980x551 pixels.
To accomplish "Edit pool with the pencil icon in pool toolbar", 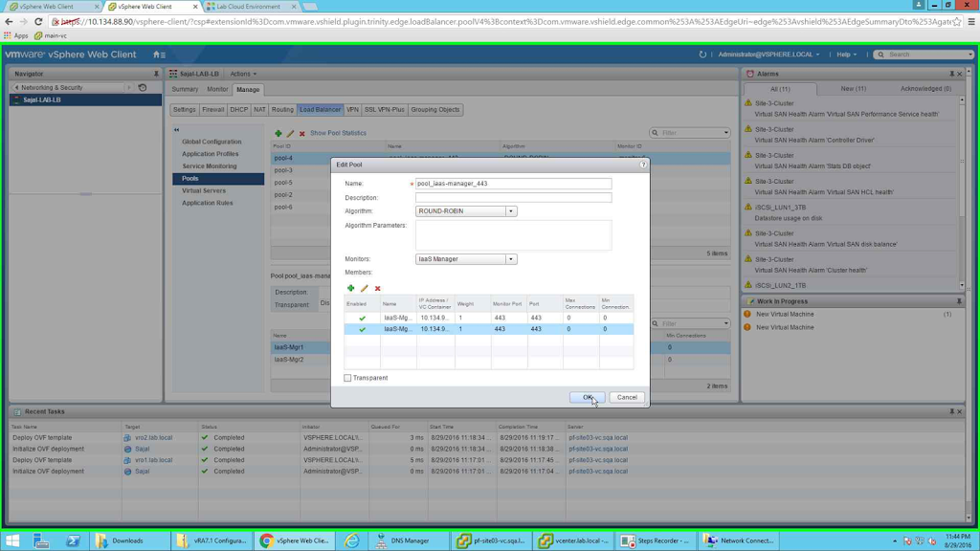I will 290,133.
